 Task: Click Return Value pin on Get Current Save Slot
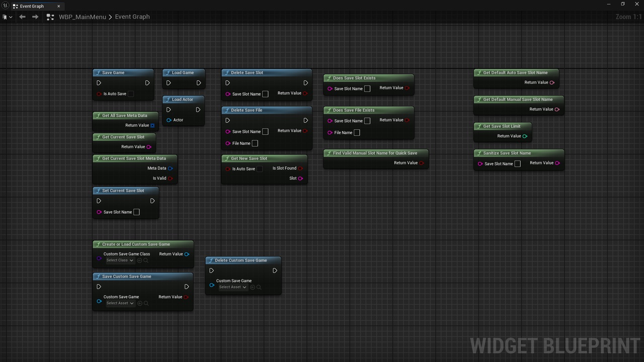point(149,147)
